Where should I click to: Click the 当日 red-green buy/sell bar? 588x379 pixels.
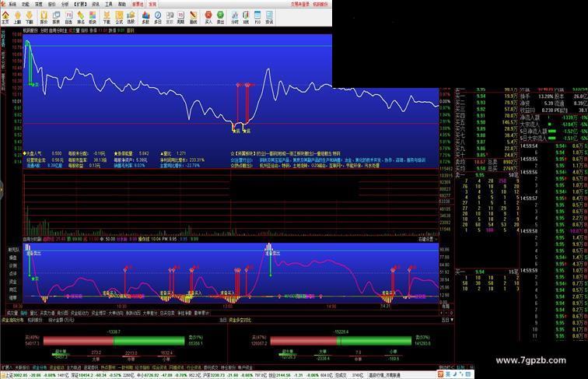[x=114, y=341]
